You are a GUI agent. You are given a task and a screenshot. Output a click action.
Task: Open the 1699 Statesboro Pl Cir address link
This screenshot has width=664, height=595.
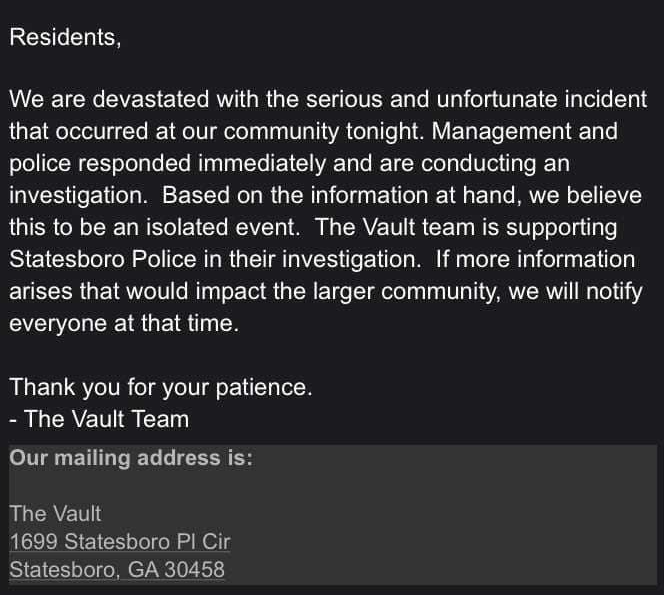(120, 542)
